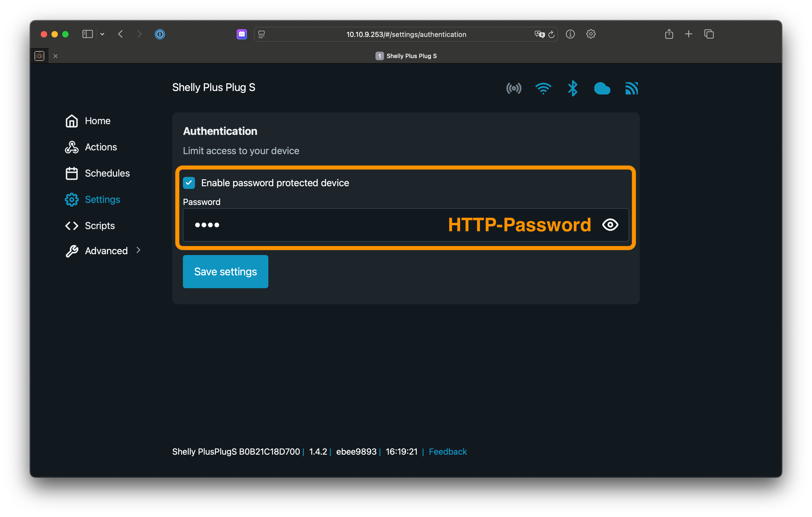Image resolution: width=812 pixels, height=517 pixels.
Task: Show password with the eye icon
Action: pos(610,225)
